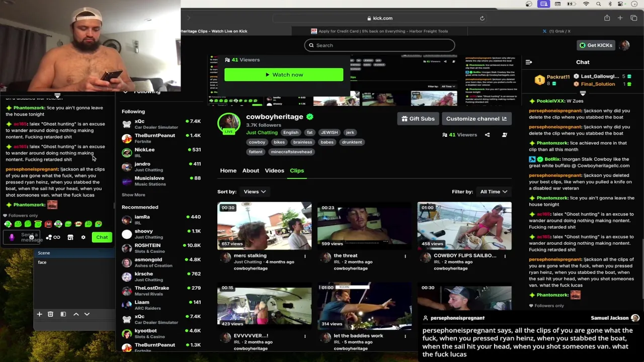Click the Kick search field
The image size is (644, 362).
click(x=379, y=45)
